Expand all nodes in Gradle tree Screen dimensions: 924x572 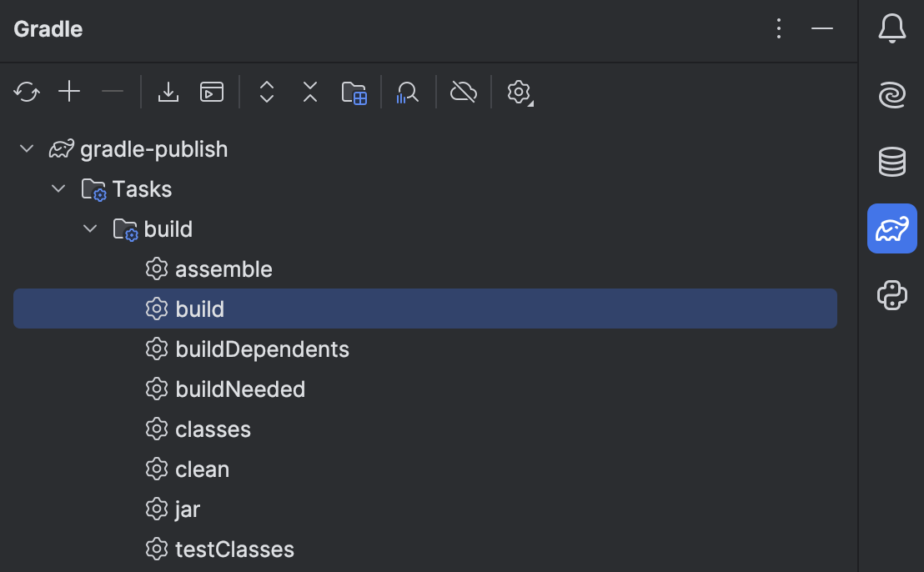[267, 92]
